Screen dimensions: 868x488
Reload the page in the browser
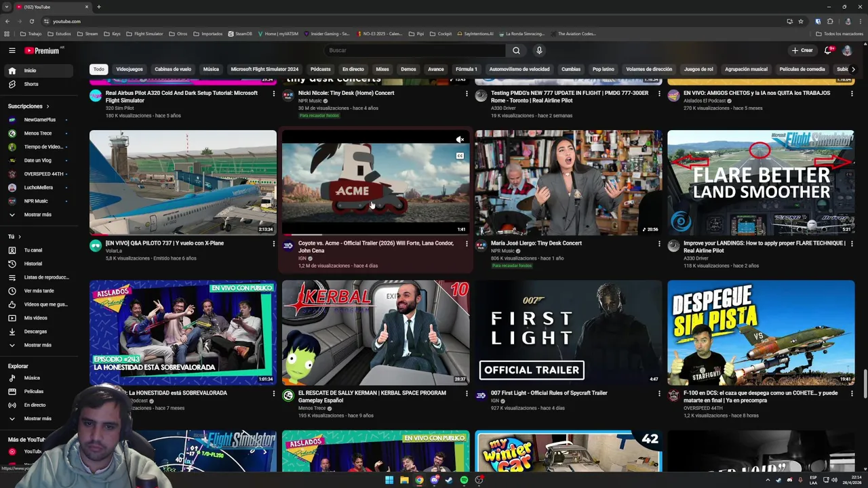(31, 21)
